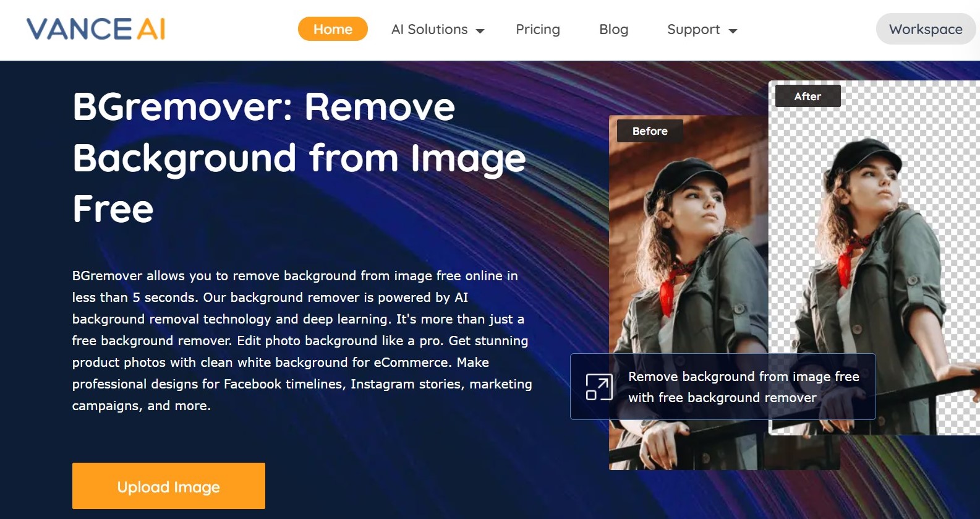Expand the AI Solutions dropdown arrow
The image size is (980, 519).
pyautogui.click(x=480, y=30)
